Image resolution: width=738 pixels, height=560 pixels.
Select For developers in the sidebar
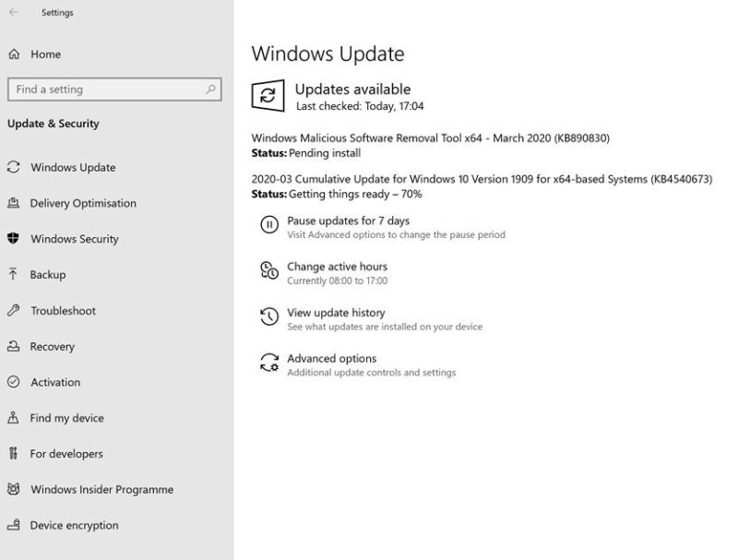point(66,454)
